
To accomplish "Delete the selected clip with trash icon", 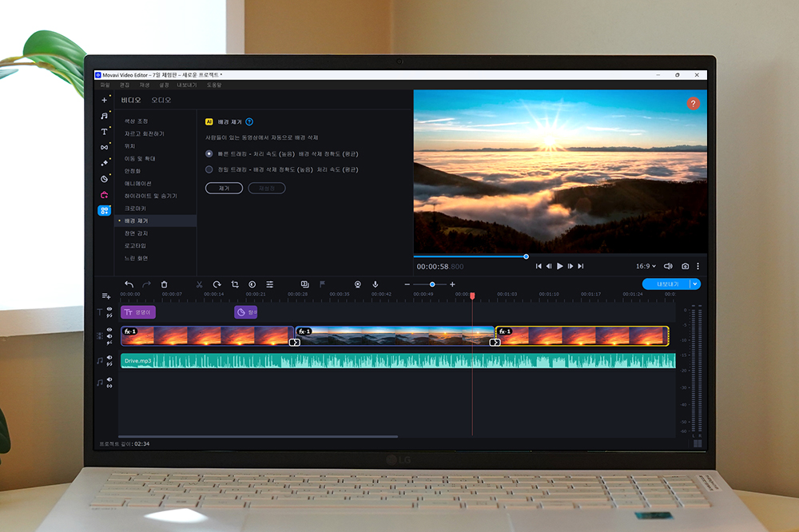I will tap(164, 284).
